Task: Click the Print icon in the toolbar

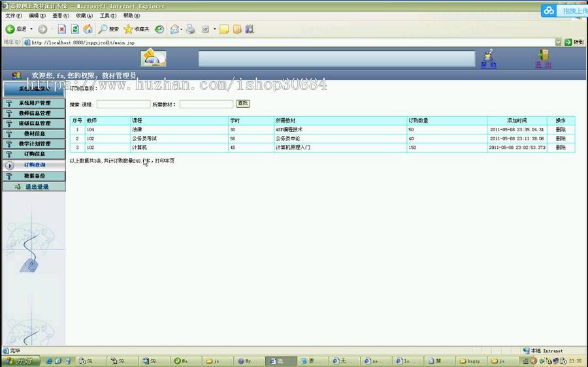Action: [x=190, y=29]
